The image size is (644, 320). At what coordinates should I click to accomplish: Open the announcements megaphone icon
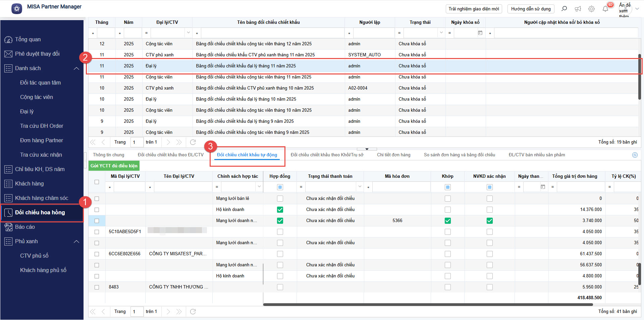[578, 9]
